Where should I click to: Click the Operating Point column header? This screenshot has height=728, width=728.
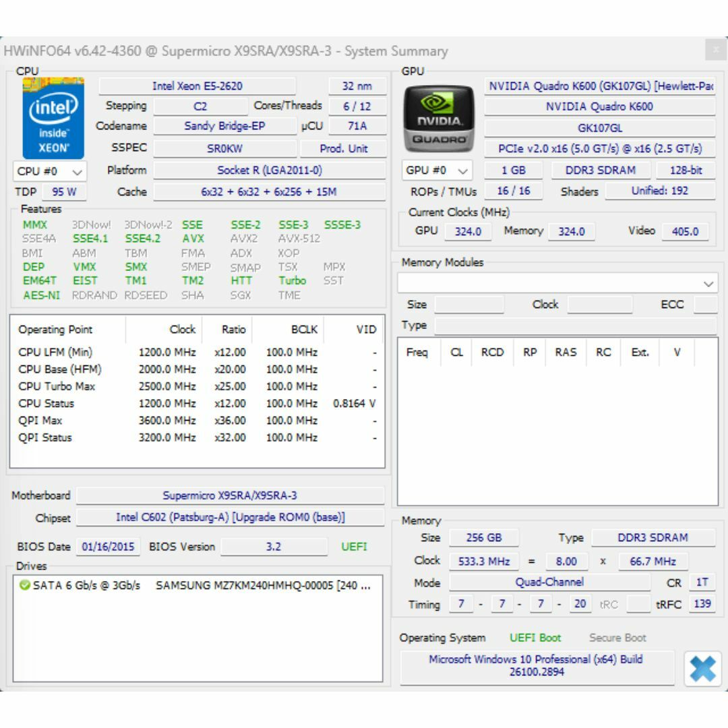coord(68,330)
